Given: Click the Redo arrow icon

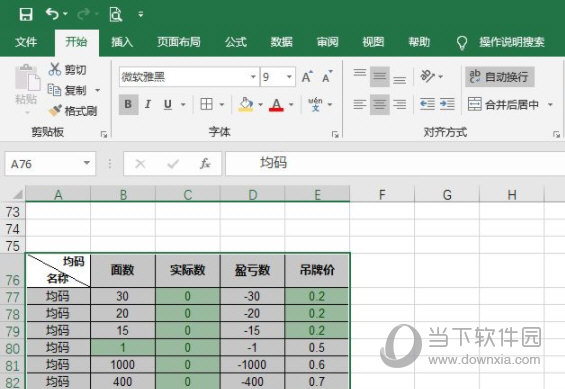Looking at the screenshot, I should (x=84, y=14).
